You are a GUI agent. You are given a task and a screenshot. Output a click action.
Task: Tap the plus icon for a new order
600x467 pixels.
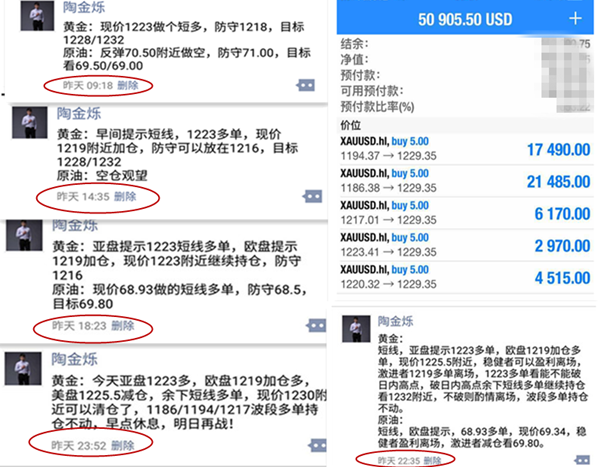pyautogui.click(x=574, y=19)
